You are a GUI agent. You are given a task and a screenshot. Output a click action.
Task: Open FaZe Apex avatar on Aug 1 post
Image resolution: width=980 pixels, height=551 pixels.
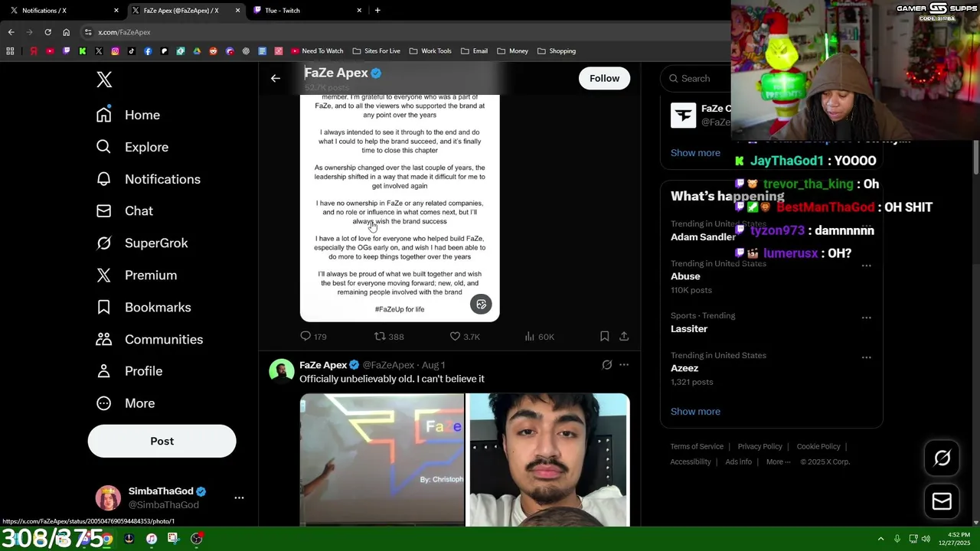click(282, 371)
